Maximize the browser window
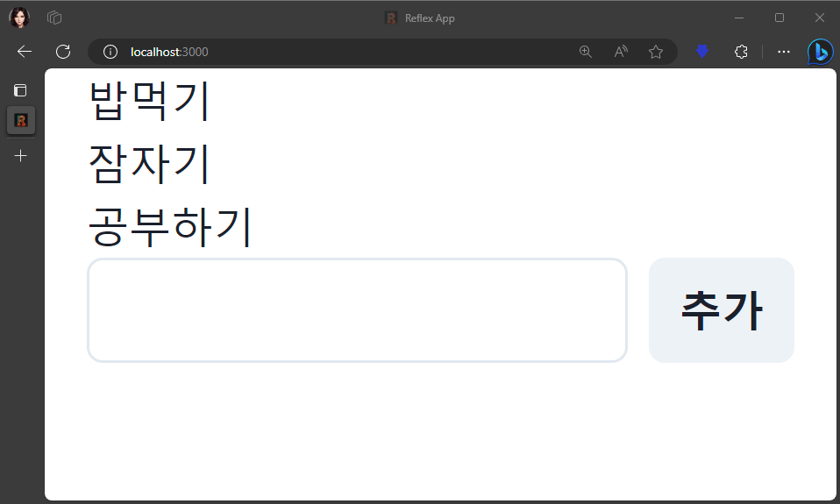This screenshot has height=504, width=840. (x=779, y=18)
